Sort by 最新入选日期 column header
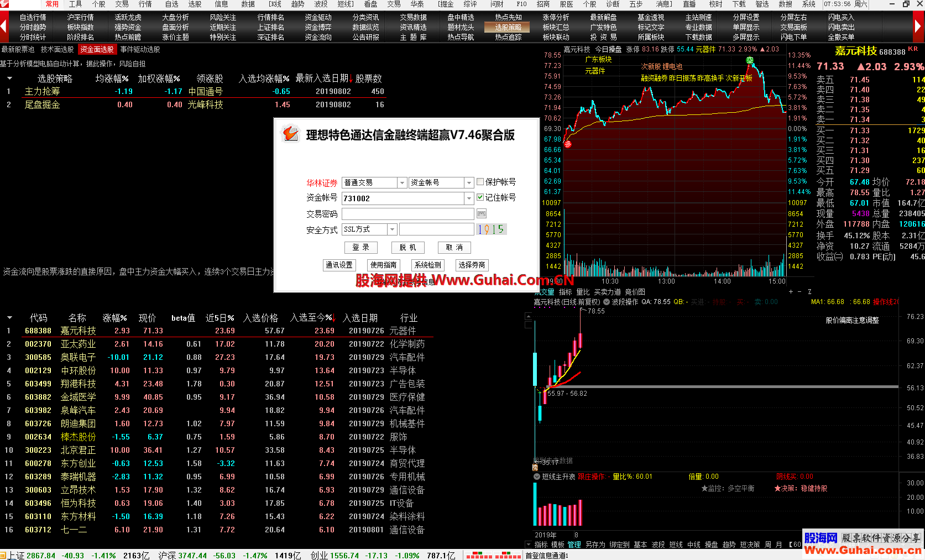Image resolution: width=925 pixels, height=560 pixels. [x=324, y=78]
